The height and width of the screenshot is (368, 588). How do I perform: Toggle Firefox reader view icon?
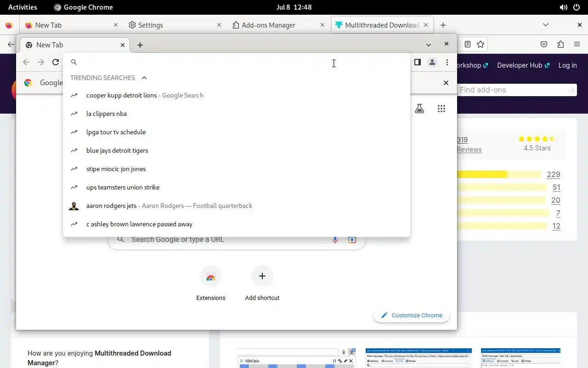pos(467,44)
